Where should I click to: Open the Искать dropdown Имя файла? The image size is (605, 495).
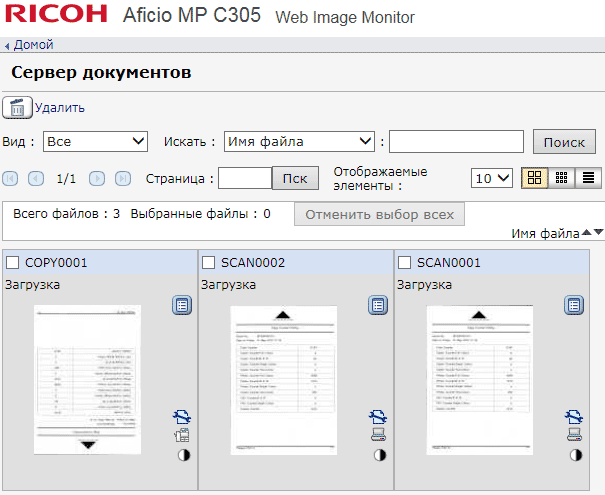299,141
